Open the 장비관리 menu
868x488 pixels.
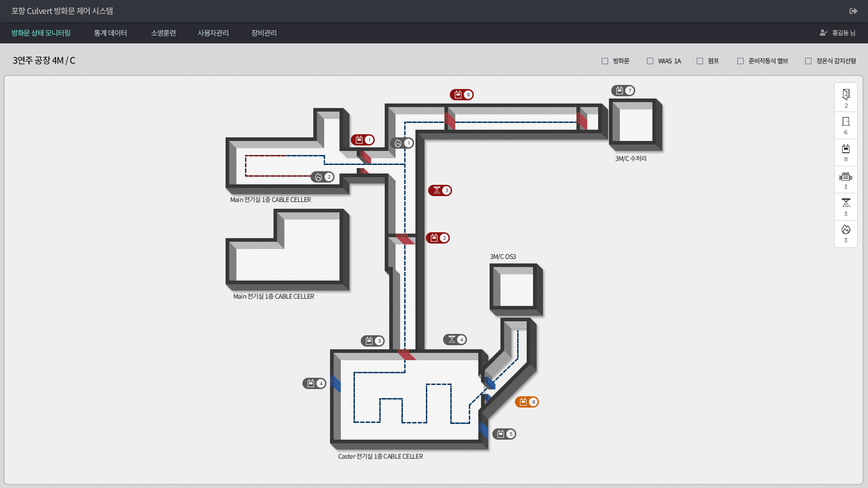264,33
